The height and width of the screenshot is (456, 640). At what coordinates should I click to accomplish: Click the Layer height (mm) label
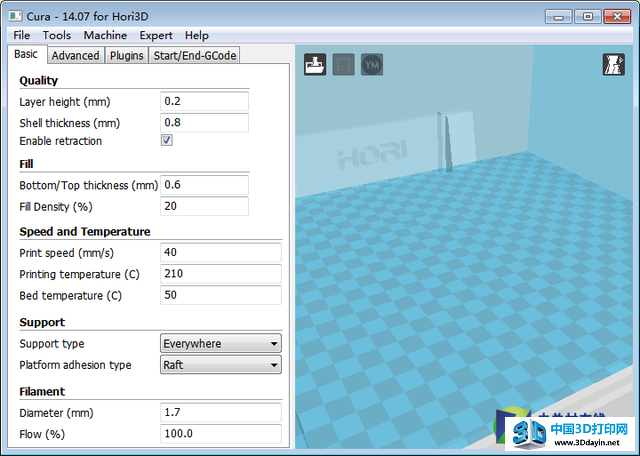tap(65, 102)
